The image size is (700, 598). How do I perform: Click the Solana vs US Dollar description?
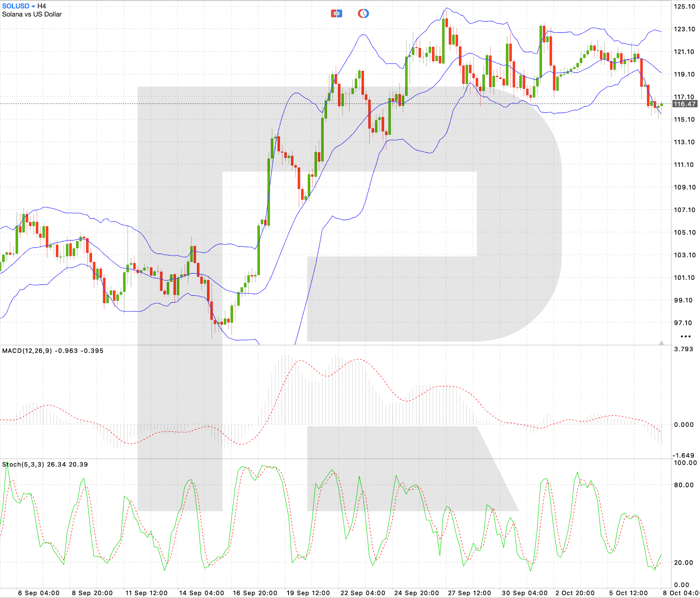pyautogui.click(x=32, y=15)
